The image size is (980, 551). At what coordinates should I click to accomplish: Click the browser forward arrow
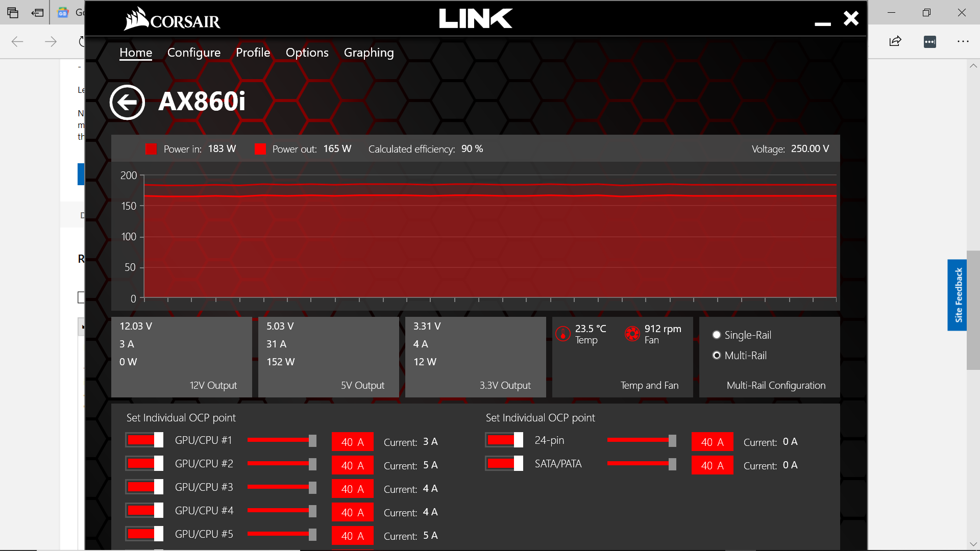(51, 41)
